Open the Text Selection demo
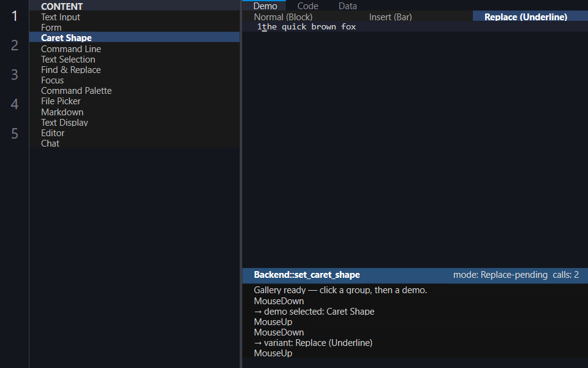588x368 pixels. [x=134, y=59]
